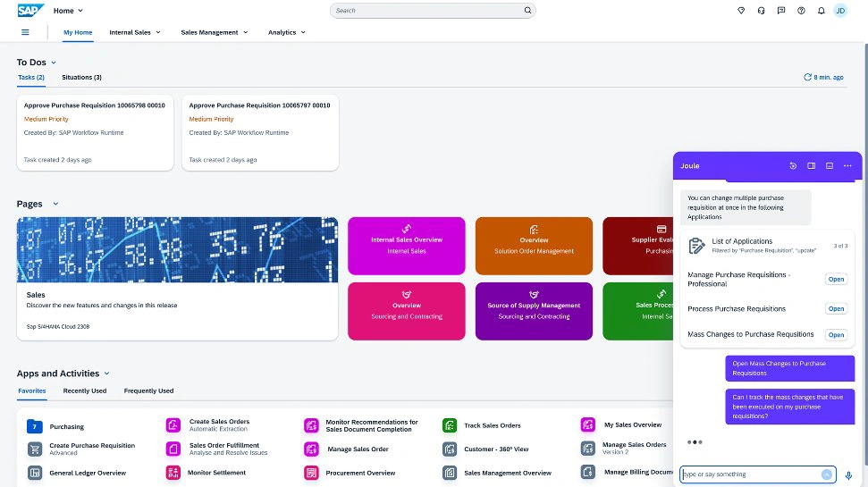The width and height of the screenshot is (868, 487).
Task: Click the Joule minimize window icon
Action: (x=830, y=165)
